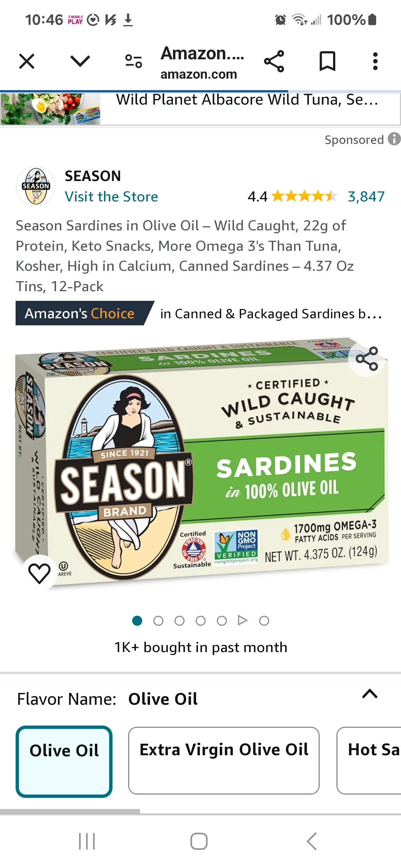
Task: Collapse the browser using the down chevron
Action: click(80, 61)
